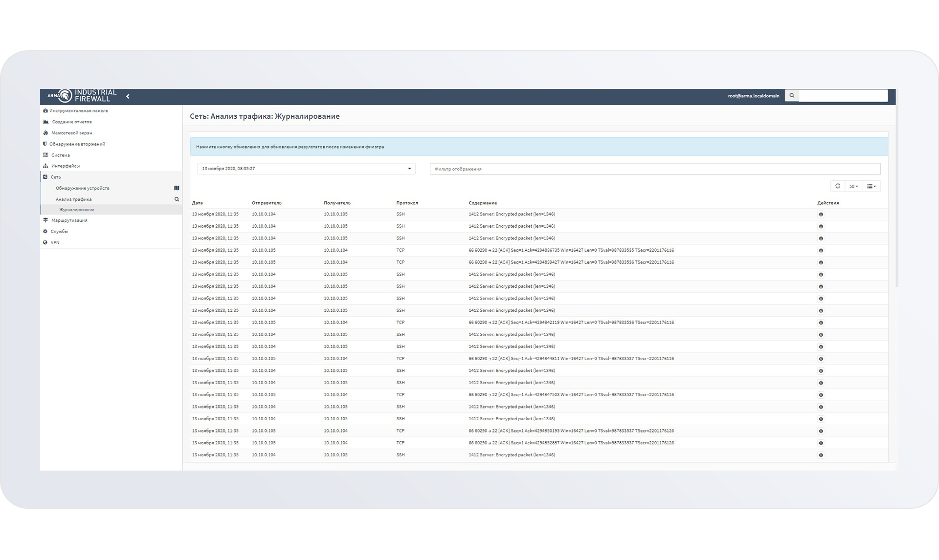Screen dimensions: 939x560
Task: Open details of first TCP ACK packet
Action: pos(821,251)
